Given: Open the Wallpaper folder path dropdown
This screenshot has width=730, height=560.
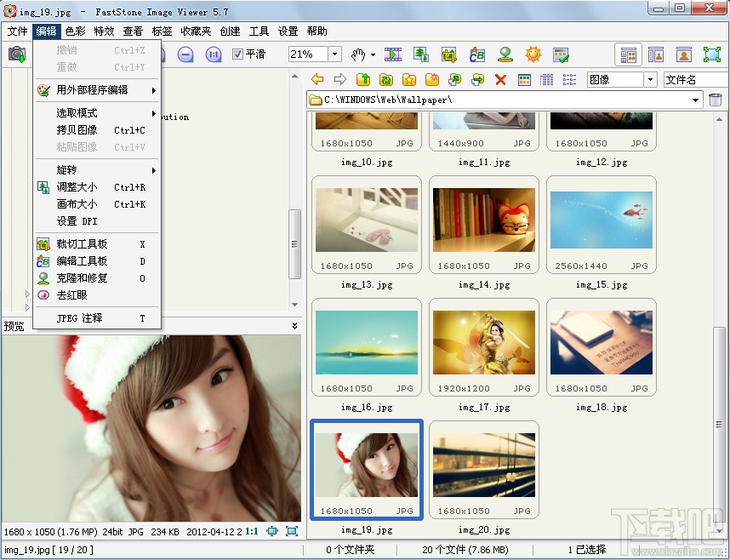Looking at the screenshot, I should pos(696,99).
